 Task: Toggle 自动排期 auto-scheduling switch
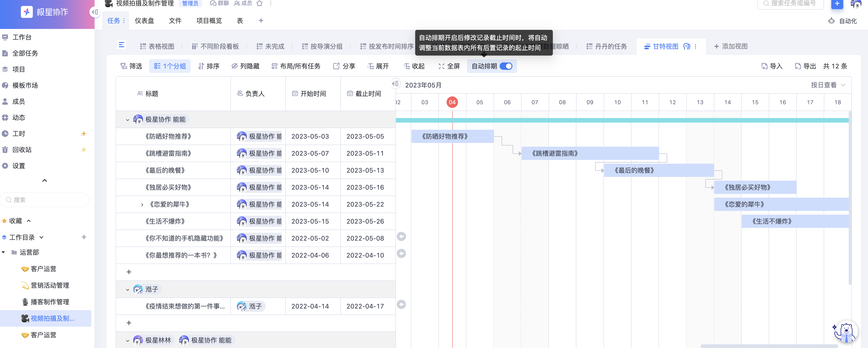[506, 66]
